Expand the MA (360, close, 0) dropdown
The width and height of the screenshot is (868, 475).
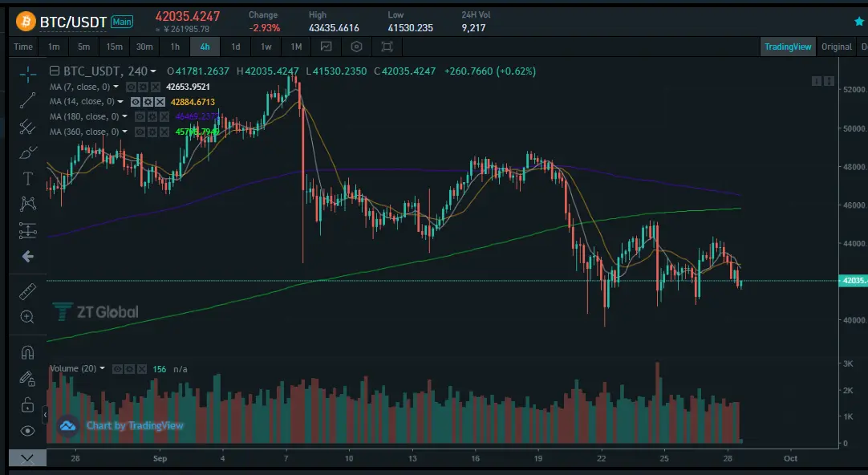tap(124, 132)
